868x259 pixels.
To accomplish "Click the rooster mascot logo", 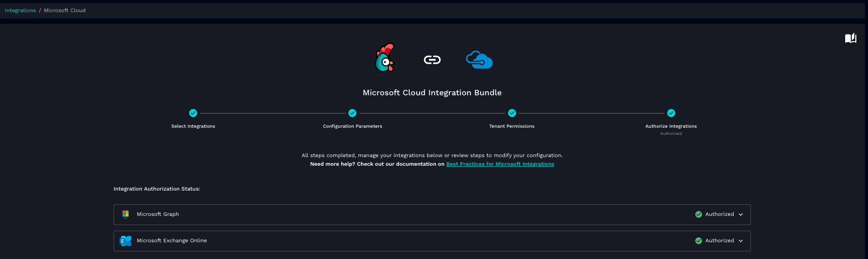I will (x=384, y=58).
